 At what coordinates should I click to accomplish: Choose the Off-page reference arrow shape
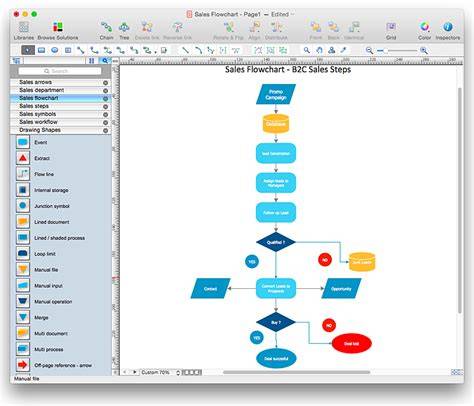(23, 365)
